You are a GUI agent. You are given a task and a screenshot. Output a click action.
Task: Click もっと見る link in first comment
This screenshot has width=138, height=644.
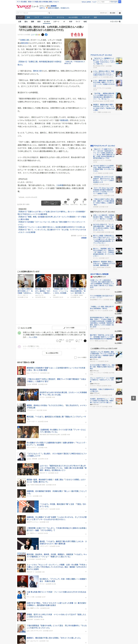tap(33, 337)
